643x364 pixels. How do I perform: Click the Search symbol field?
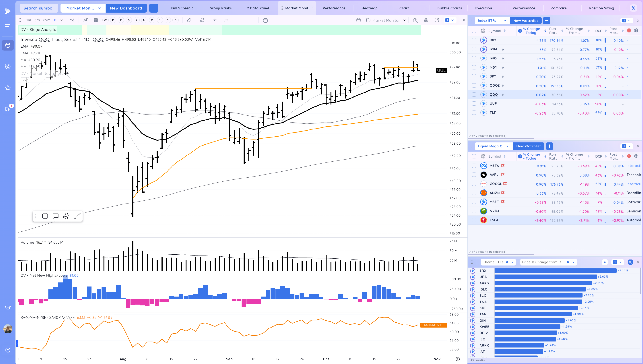(39, 8)
